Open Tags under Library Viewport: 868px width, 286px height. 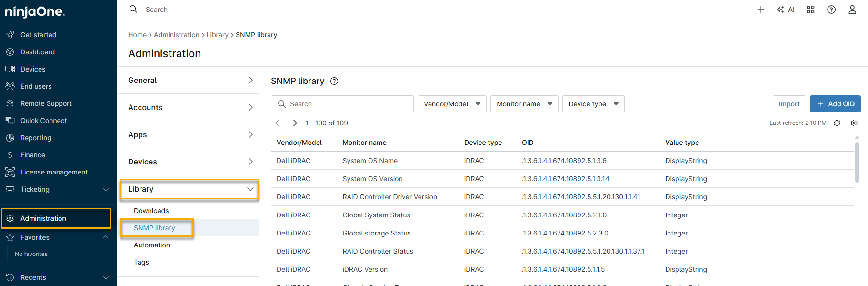coord(141,262)
